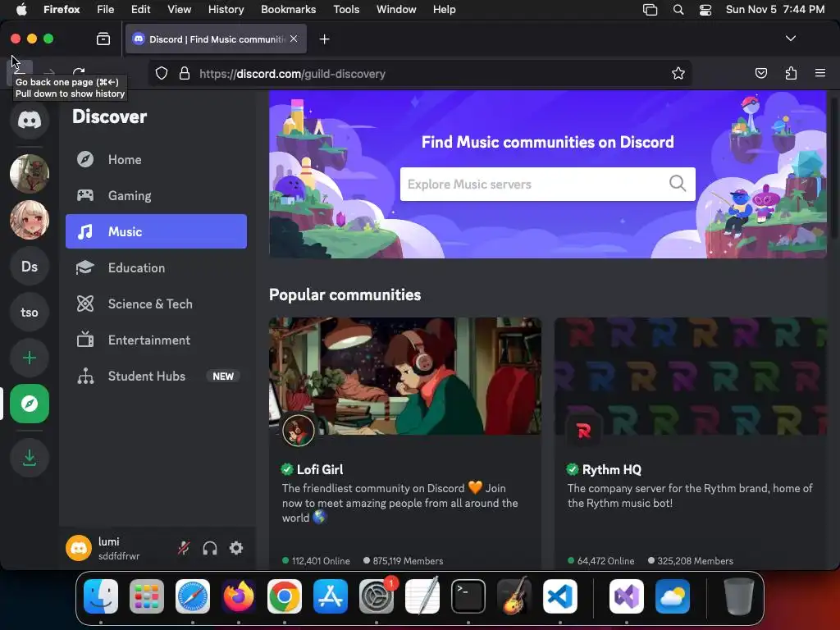The height and width of the screenshot is (630, 840).
Task: Open the anime girl avatar server
Action: tap(30, 220)
